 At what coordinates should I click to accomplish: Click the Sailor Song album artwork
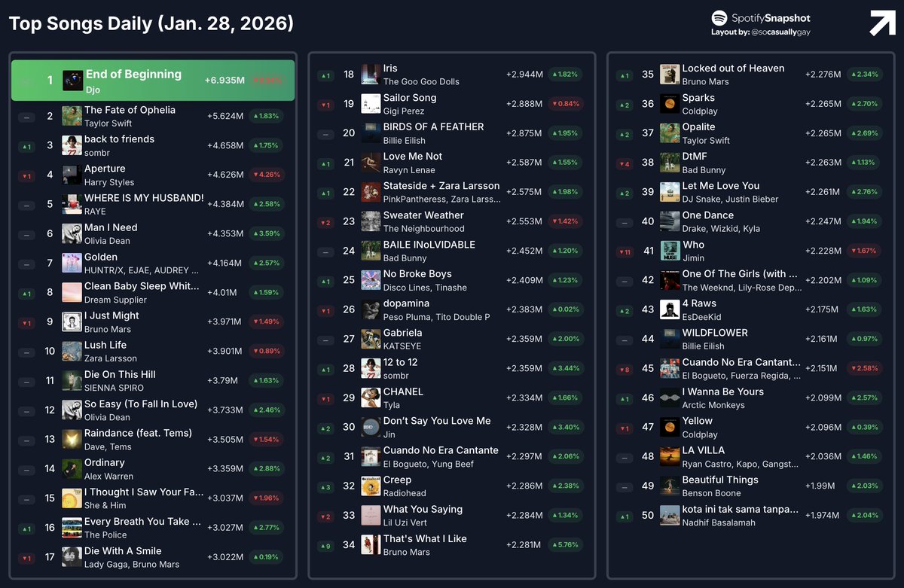[371, 103]
